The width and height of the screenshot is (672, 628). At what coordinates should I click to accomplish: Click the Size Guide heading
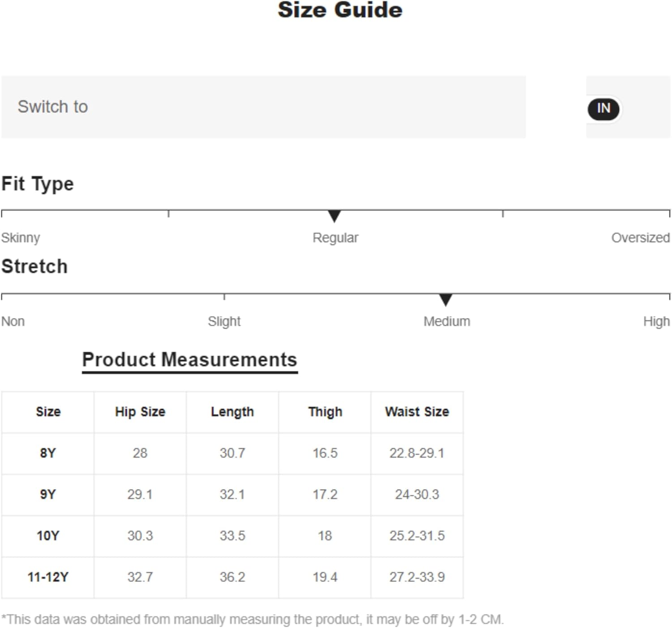(x=340, y=10)
